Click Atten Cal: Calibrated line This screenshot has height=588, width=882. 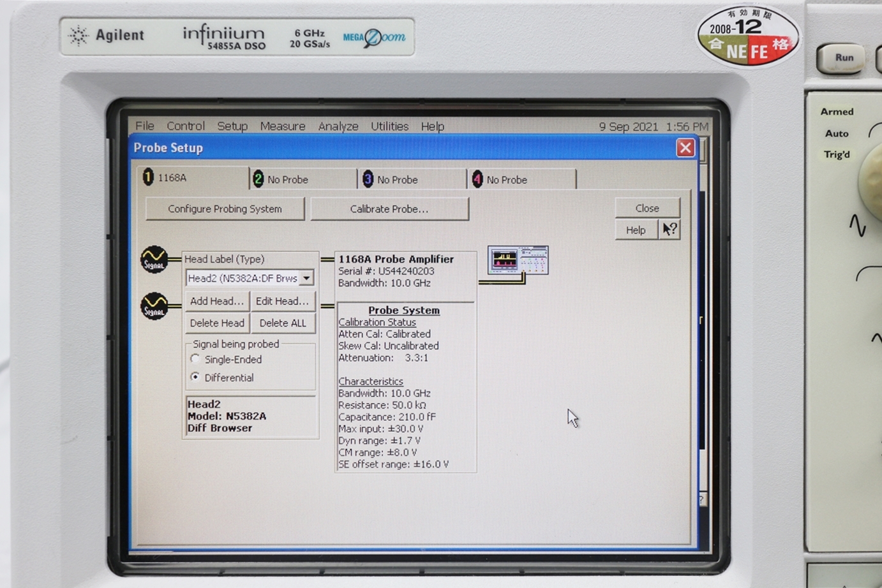[384, 334]
